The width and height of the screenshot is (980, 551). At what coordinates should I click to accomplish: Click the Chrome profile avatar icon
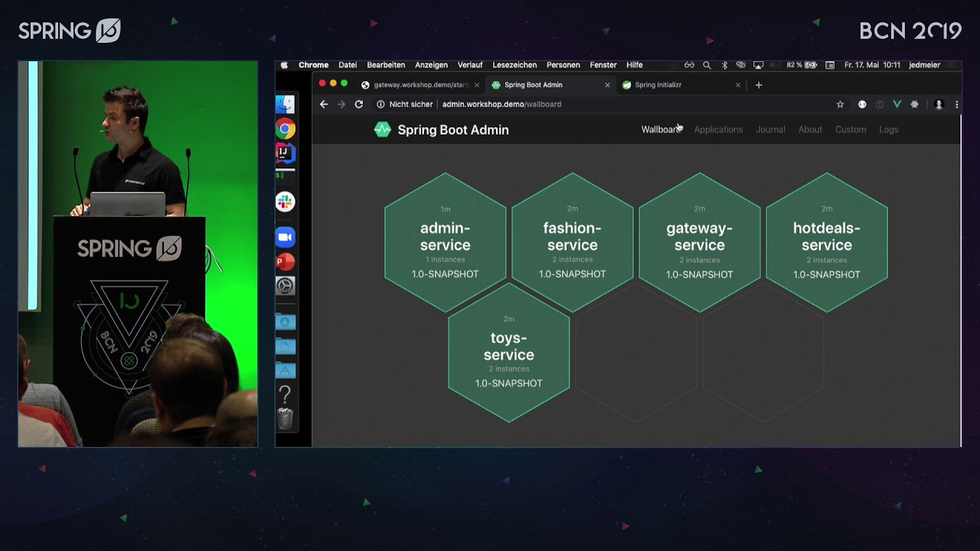coord(939,104)
